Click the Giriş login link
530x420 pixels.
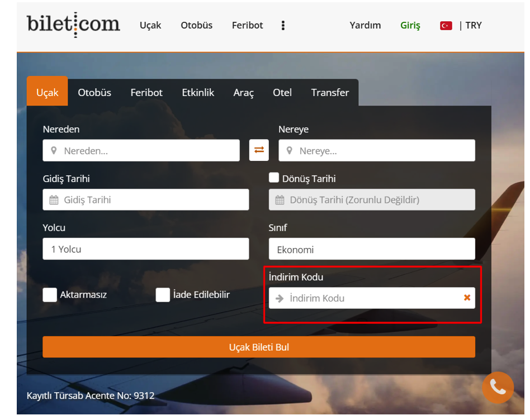point(410,26)
